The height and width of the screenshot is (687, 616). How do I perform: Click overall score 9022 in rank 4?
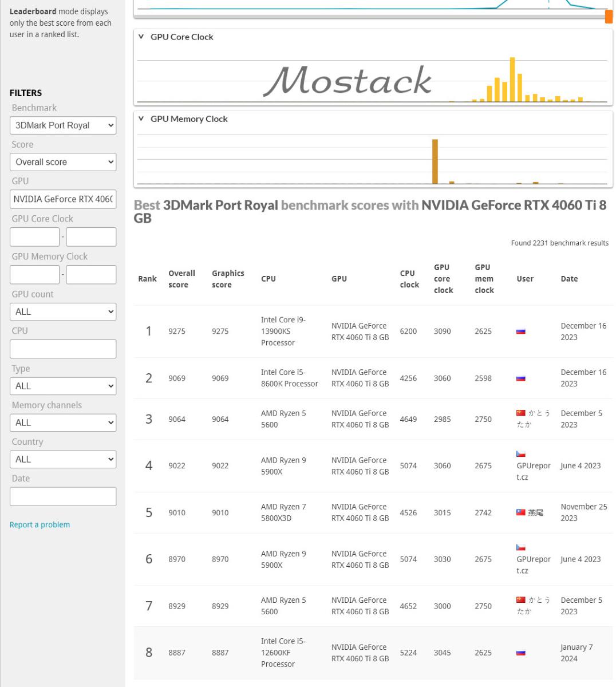pyautogui.click(x=177, y=466)
